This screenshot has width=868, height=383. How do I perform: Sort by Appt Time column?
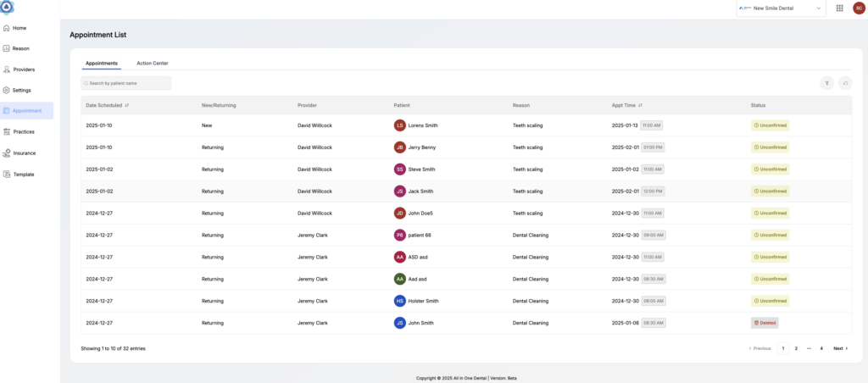tap(640, 105)
